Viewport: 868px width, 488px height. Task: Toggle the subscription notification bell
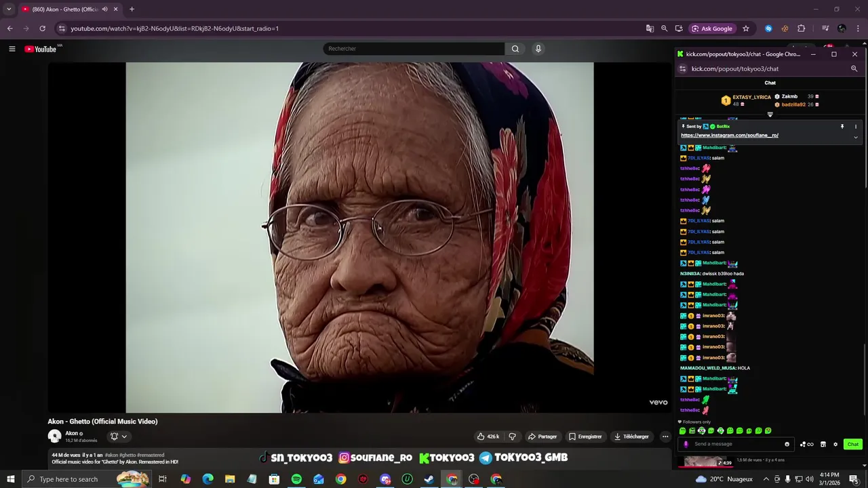pos(114,436)
